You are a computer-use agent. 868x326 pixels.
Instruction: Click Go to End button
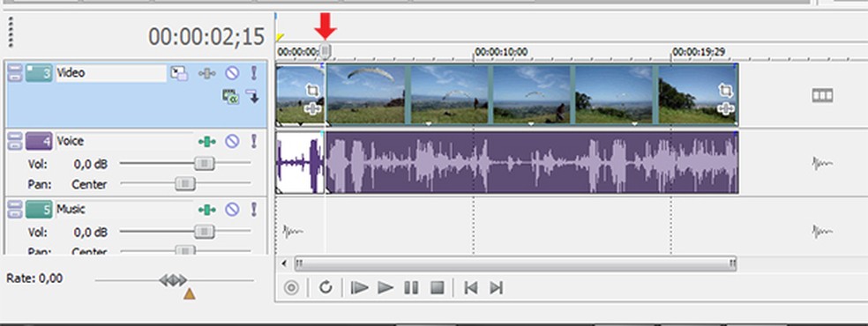coord(497,288)
